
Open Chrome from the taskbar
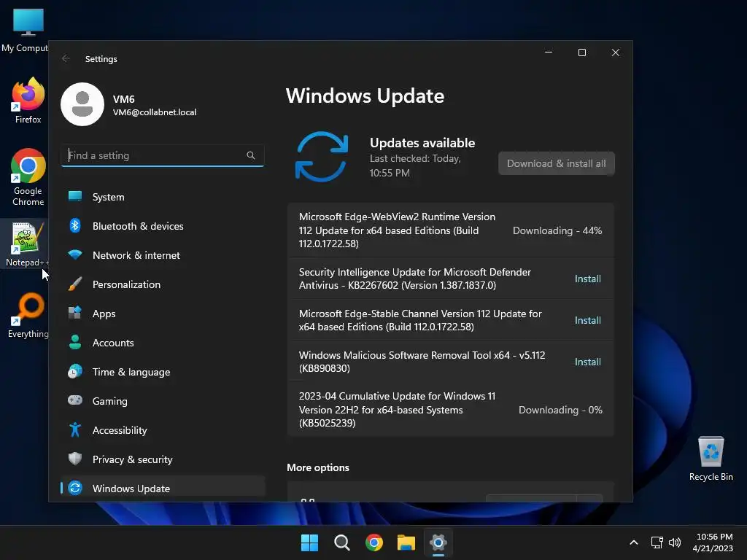374,542
